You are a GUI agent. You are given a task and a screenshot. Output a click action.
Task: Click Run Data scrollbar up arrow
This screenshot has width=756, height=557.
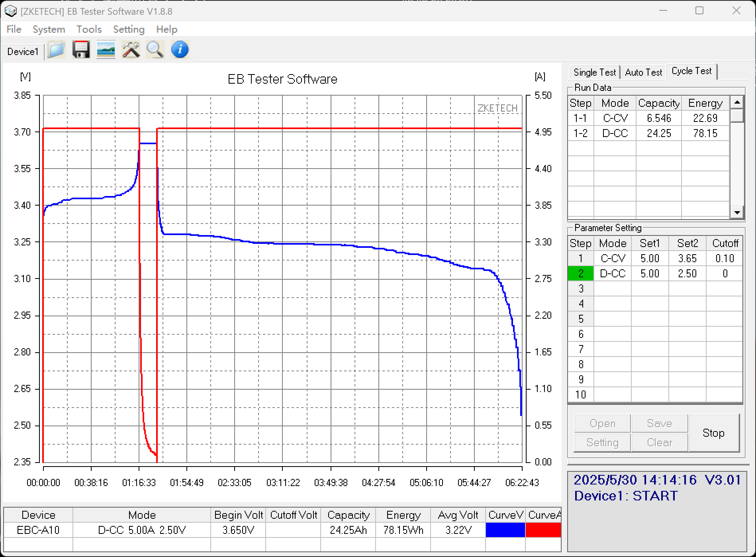[x=737, y=102]
